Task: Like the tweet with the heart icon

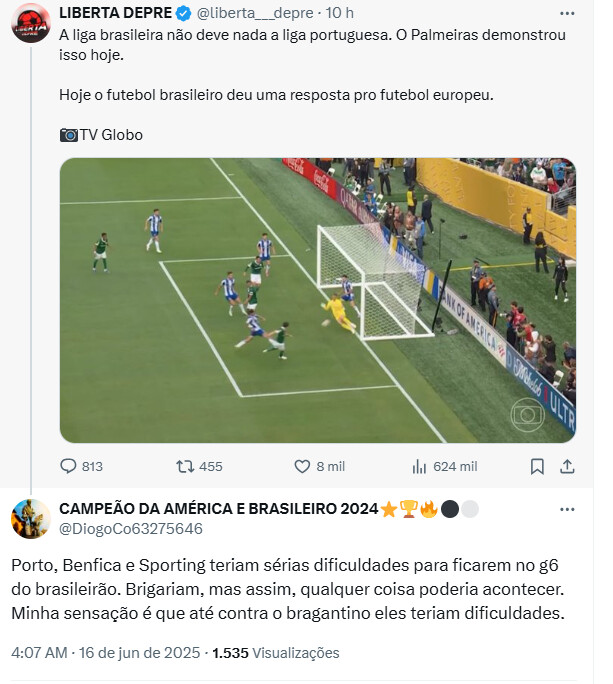Action: tap(302, 466)
